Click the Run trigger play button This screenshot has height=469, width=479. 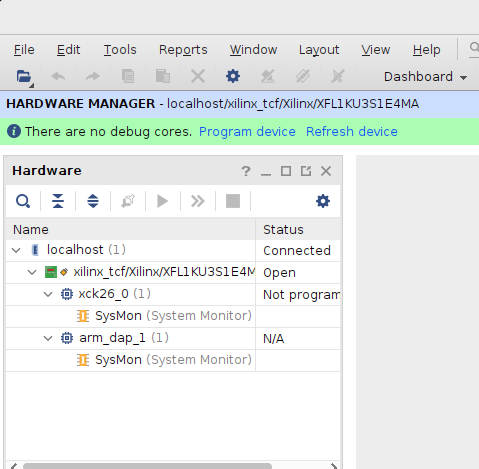163,201
